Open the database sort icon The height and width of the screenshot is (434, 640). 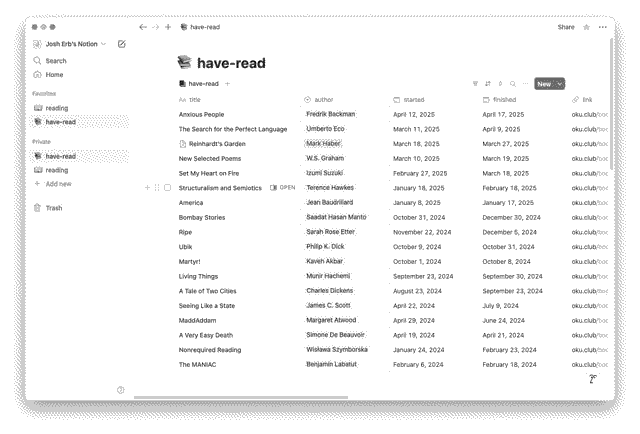[x=488, y=84]
